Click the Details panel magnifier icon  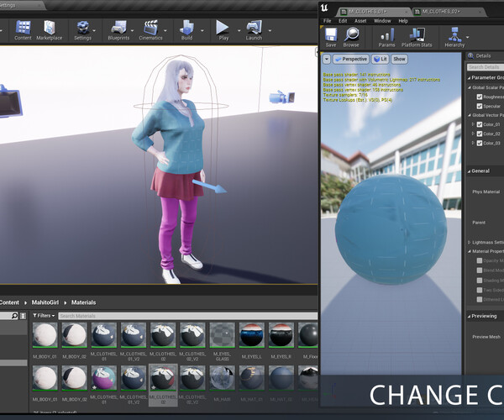click(x=470, y=56)
